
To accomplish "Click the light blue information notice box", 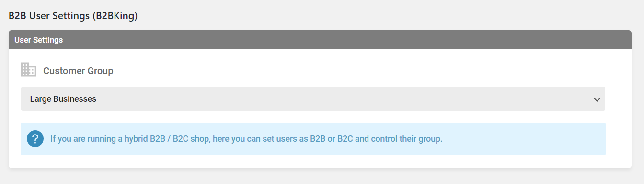I will (x=313, y=139).
